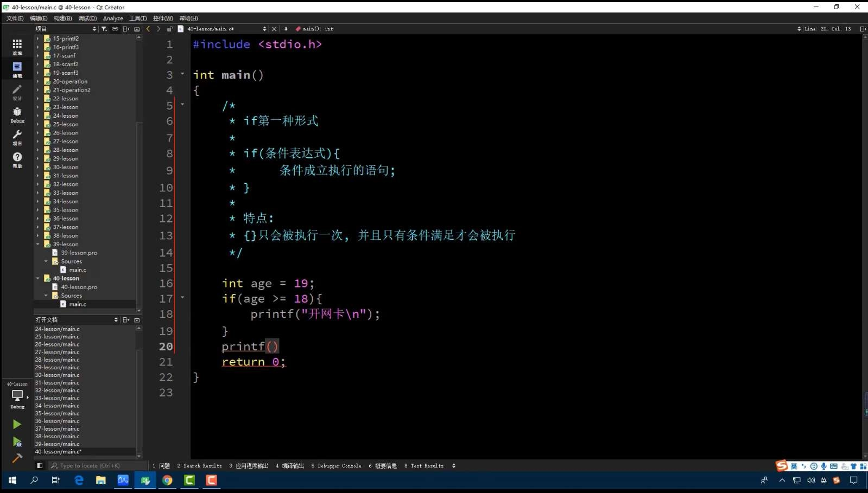This screenshot has height=493, width=868.
Task: Open File Explorer from the taskbar
Action: [x=101, y=480]
